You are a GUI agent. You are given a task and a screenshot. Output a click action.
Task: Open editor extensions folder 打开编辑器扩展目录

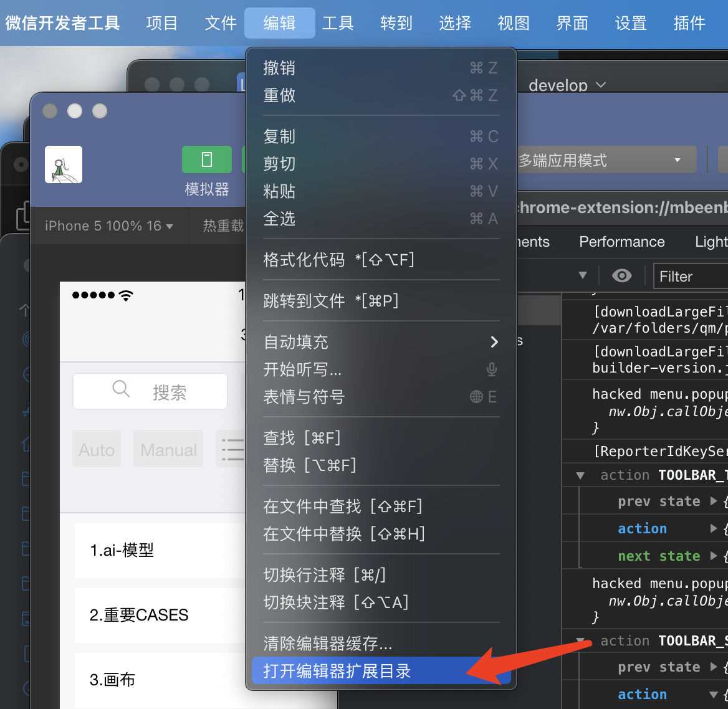[x=381, y=670]
